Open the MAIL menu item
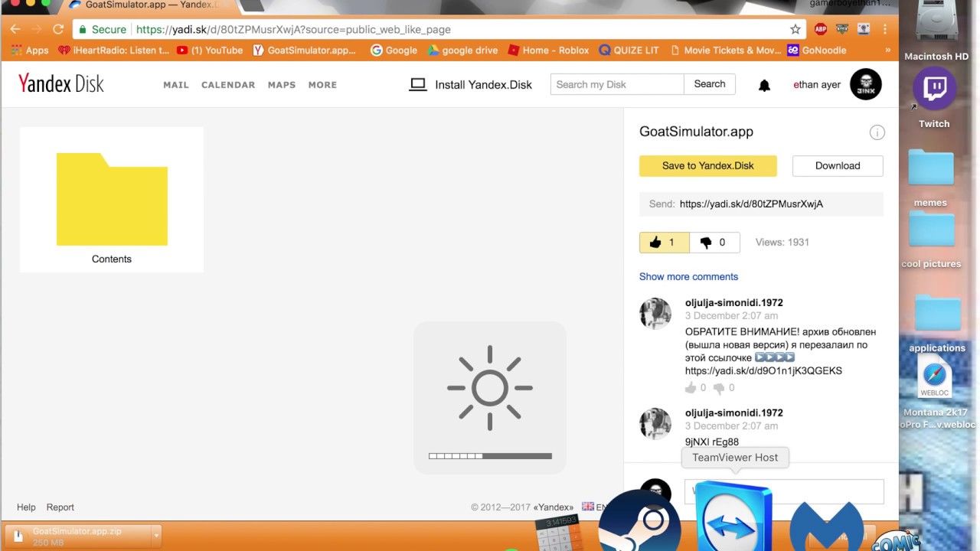Screen dimensions: 980x551 [175, 85]
